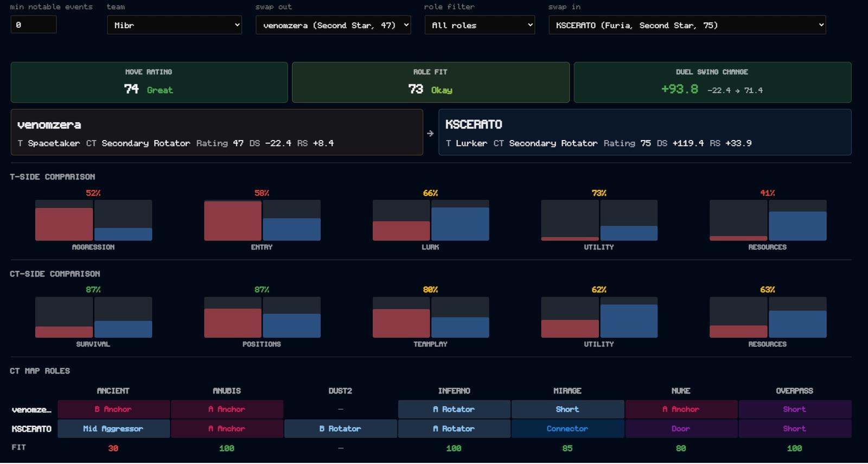Select the Move Rating card
Image resolution: width=868 pixels, height=464 pixels.
pyautogui.click(x=149, y=82)
